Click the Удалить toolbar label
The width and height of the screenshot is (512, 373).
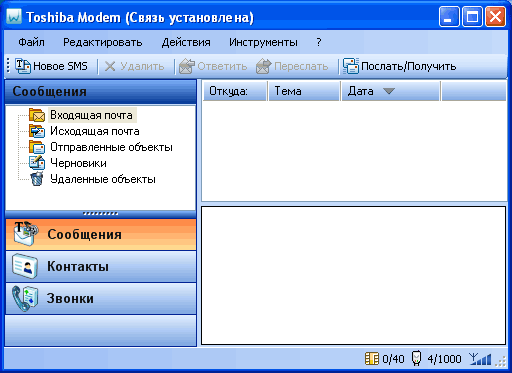point(142,66)
